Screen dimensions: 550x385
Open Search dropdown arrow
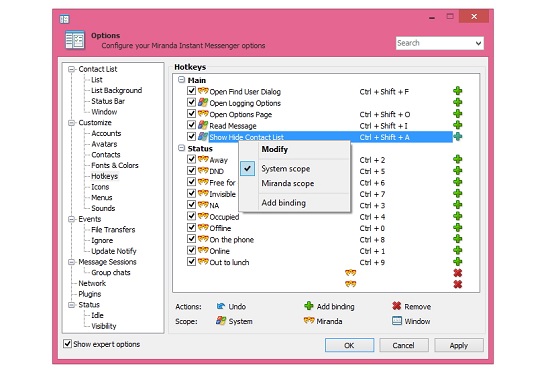(x=478, y=43)
